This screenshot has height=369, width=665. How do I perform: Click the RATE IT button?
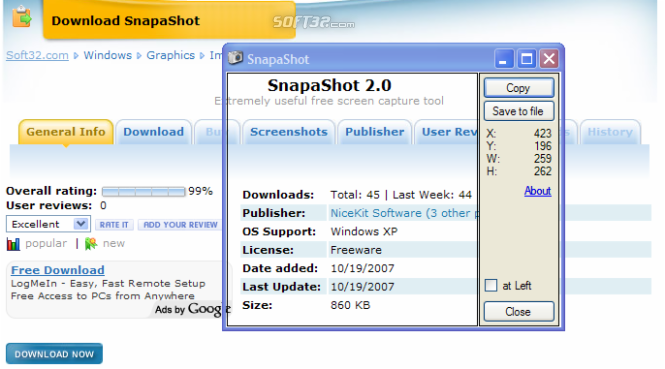point(114,225)
